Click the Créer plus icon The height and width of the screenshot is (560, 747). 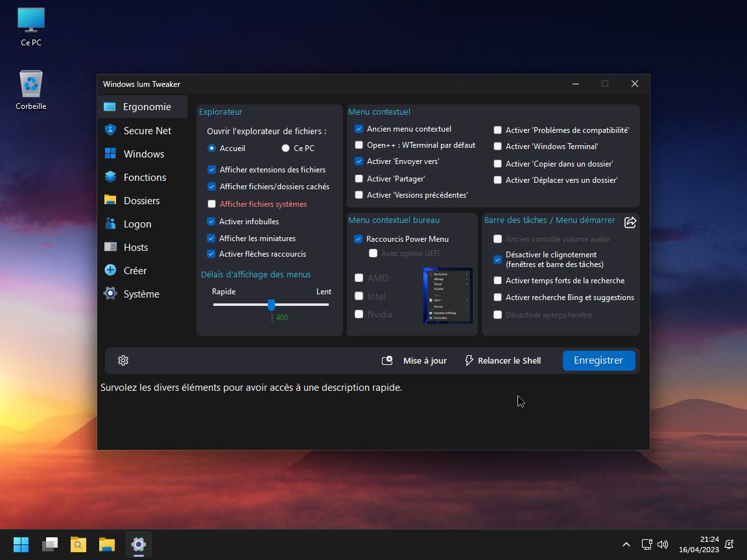pos(110,270)
